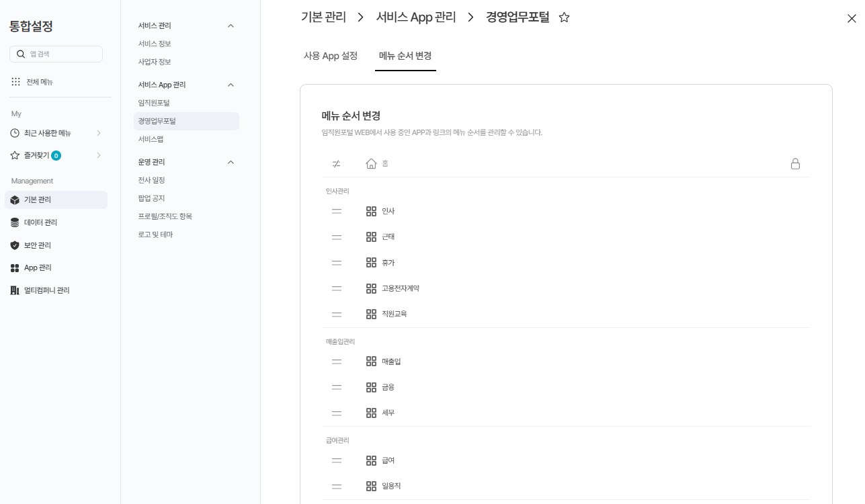The image size is (865, 504).
Task: Click the 전체 메뉴 grid icon
Action: click(15, 82)
